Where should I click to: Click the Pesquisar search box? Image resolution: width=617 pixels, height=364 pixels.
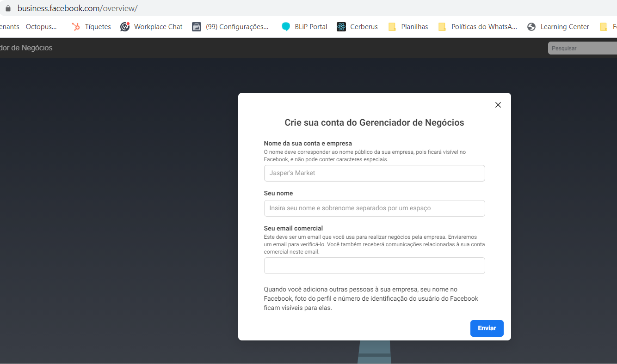[x=582, y=48]
